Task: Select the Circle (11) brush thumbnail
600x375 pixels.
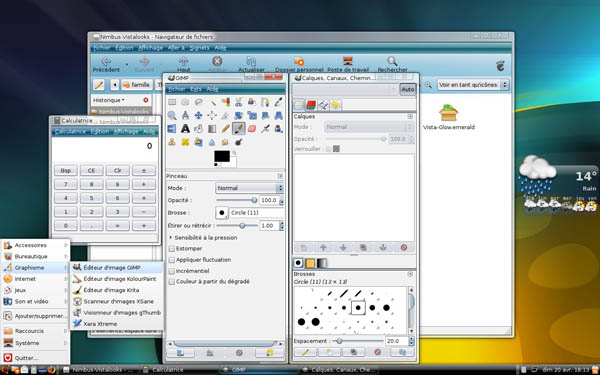Action: [358, 307]
